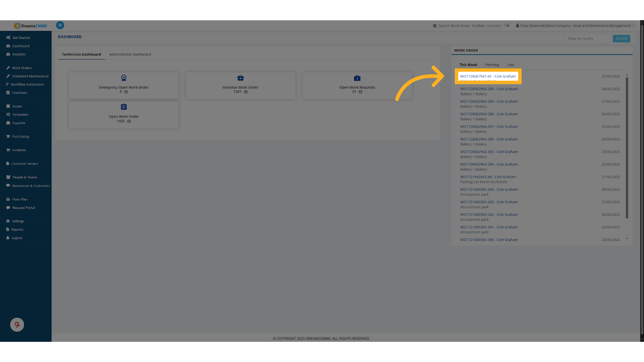Open work order WO1721400365-344 link
The height and width of the screenshot is (362, 644).
tap(489, 189)
